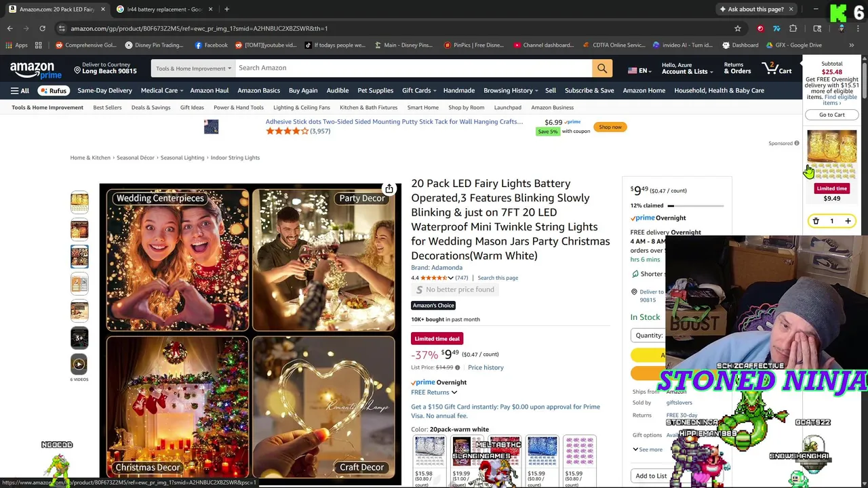868x488 pixels.
Task: Open a new browser tab
Action: click(226, 9)
